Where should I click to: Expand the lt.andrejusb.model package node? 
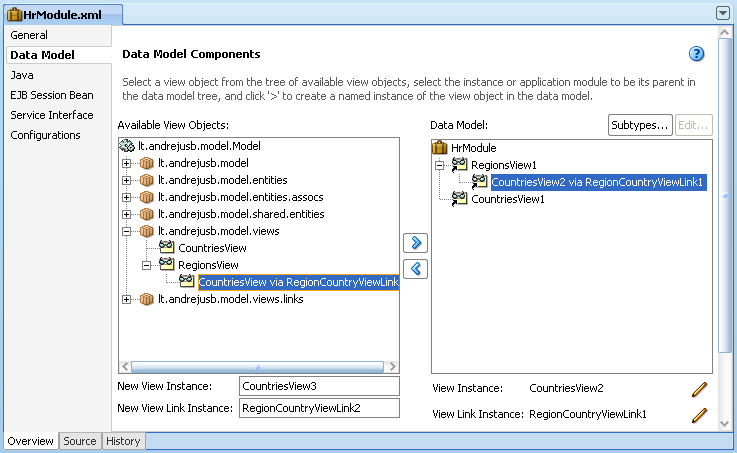coord(126,164)
